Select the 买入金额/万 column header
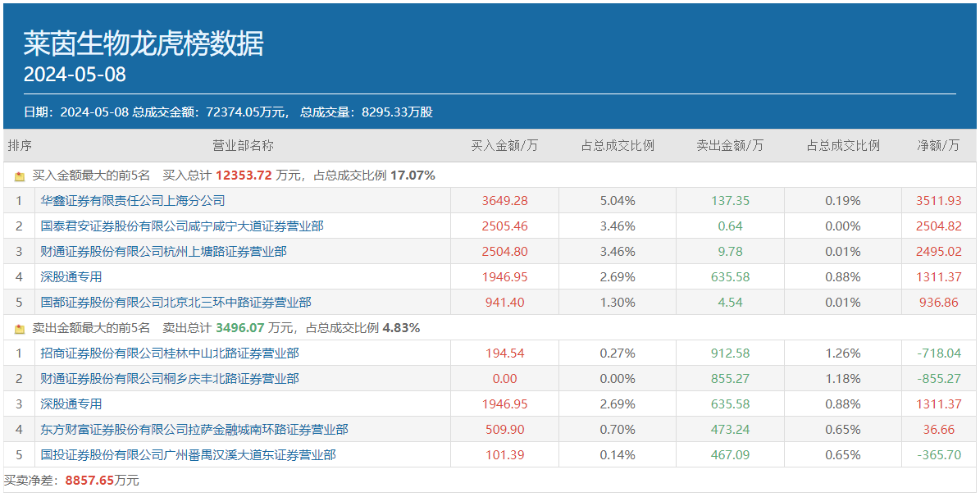Viewport: 980px width, 497px height. click(504, 146)
